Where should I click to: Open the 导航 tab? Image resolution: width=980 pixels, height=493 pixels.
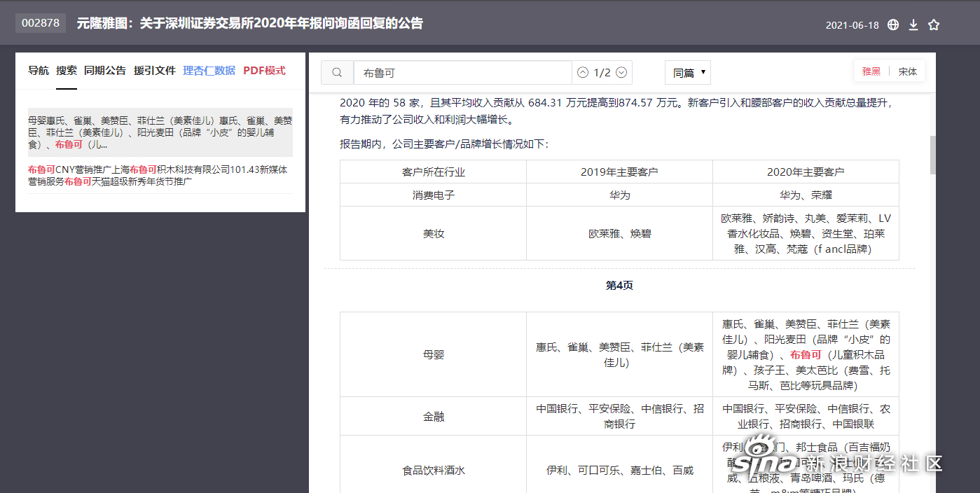[39, 71]
